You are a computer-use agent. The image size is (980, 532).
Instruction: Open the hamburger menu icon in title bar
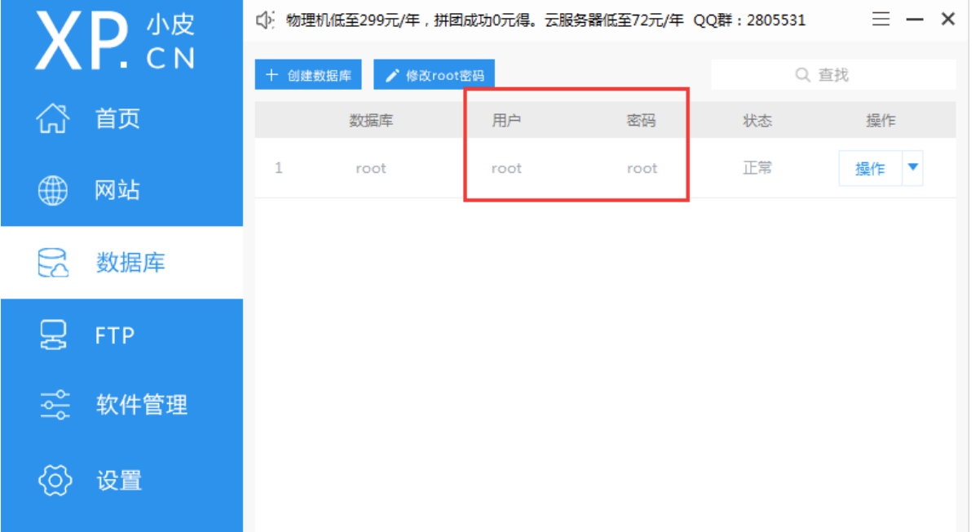point(881,20)
